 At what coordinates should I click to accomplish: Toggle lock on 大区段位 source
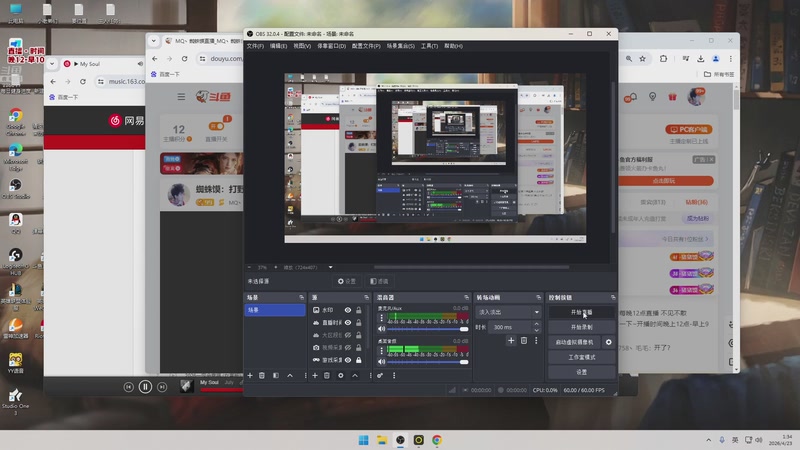[359, 335]
